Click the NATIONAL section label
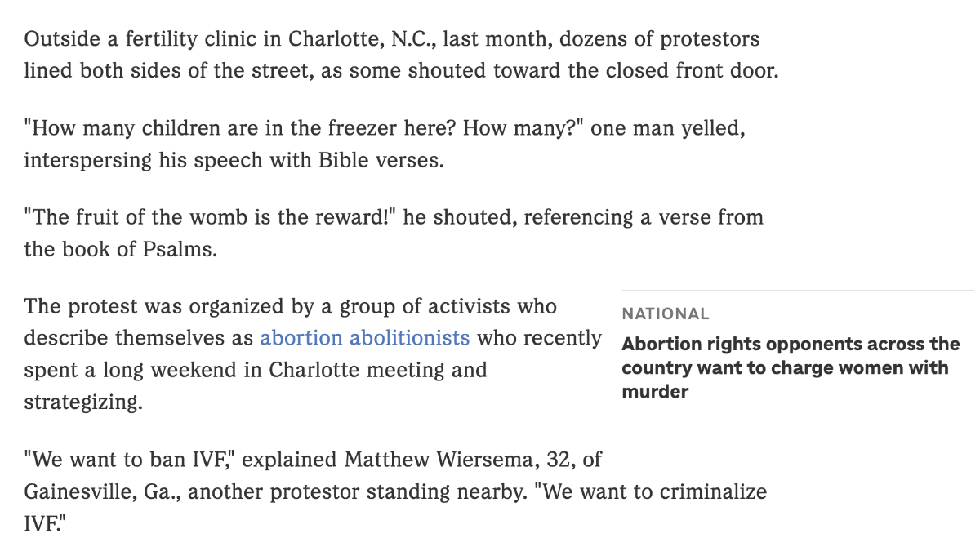 tap(665, 313)
